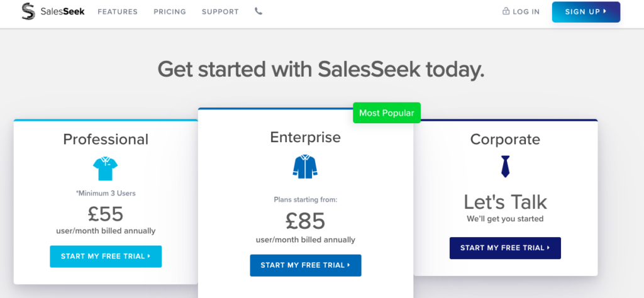The image size is (644, 298).
Task: Click the SalesSeek brand name text
Action: 62,11
